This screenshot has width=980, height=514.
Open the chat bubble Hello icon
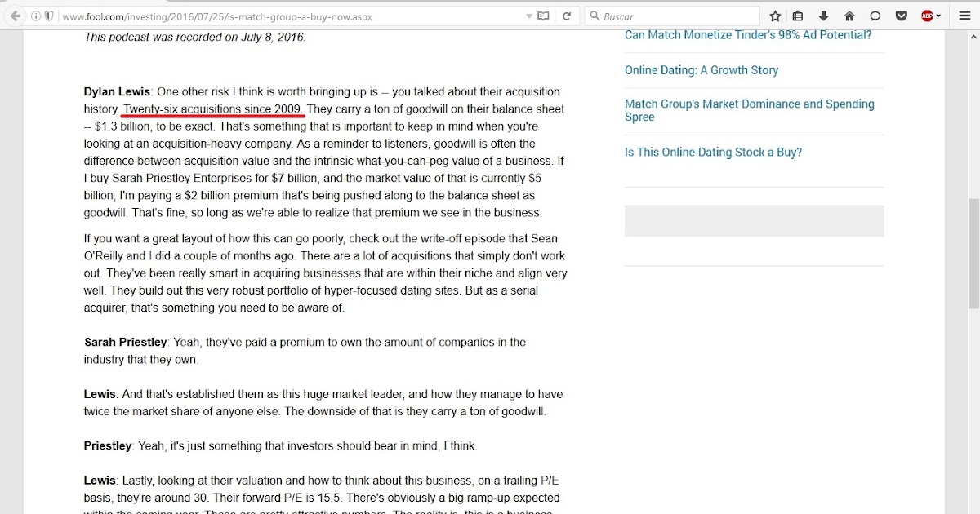[875, 16]
